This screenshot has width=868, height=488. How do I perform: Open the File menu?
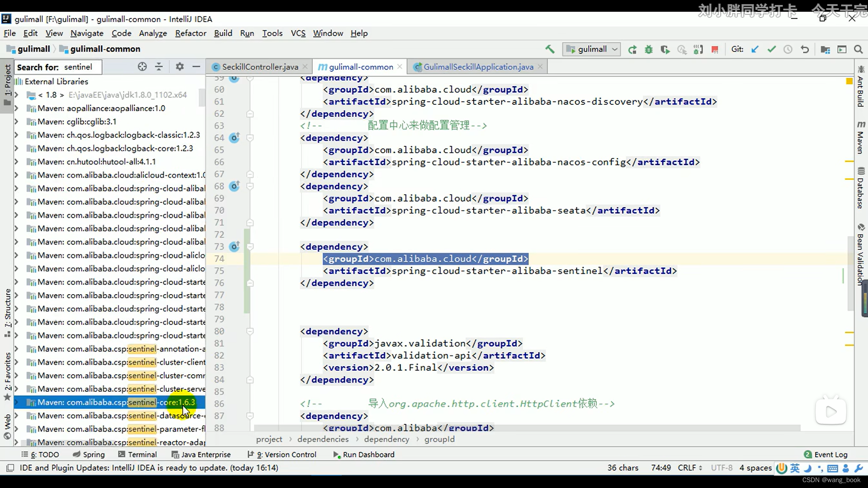tap(9, 33)
